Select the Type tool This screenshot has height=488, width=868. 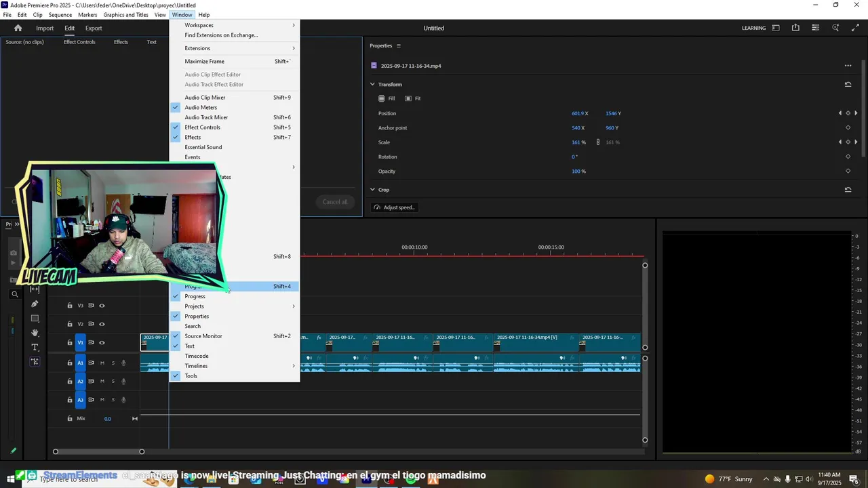(x=35, y=347)
